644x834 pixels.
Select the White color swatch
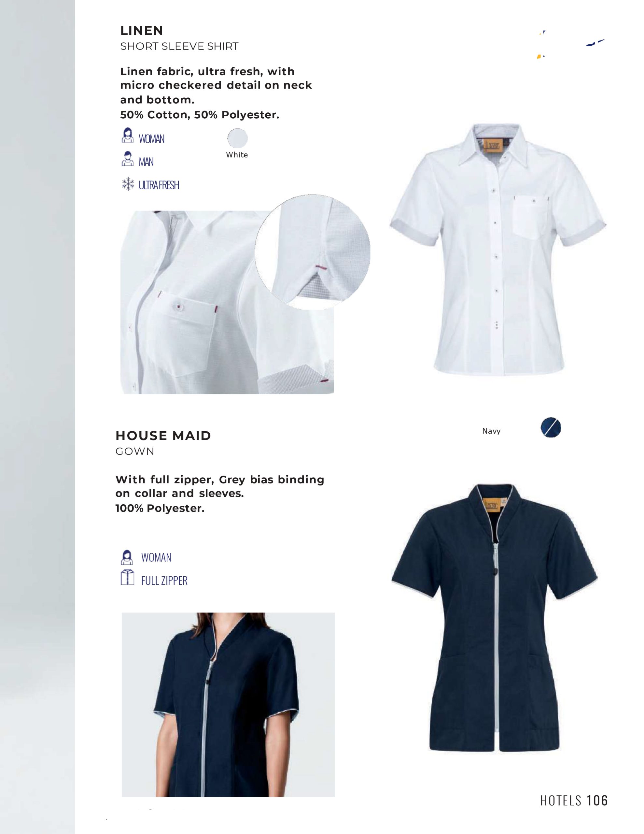pyautogui.click(x=237, y=138)
